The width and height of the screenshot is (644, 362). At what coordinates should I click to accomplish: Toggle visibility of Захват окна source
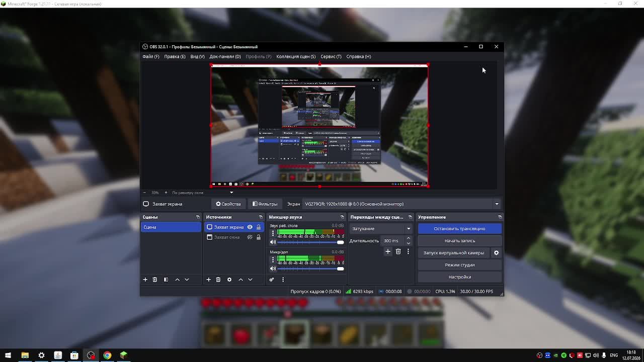pos(250,237)
